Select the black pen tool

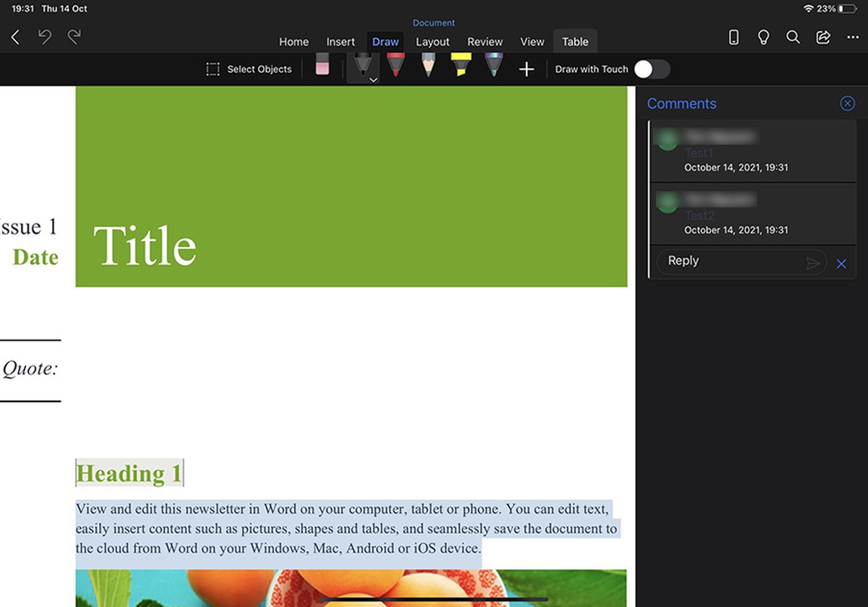click(363, 65)
